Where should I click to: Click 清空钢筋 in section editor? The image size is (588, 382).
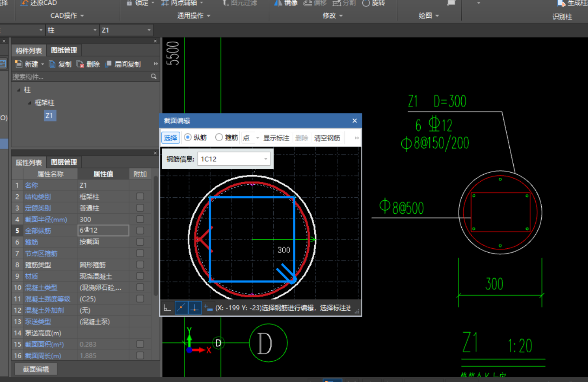pos(327,138)
